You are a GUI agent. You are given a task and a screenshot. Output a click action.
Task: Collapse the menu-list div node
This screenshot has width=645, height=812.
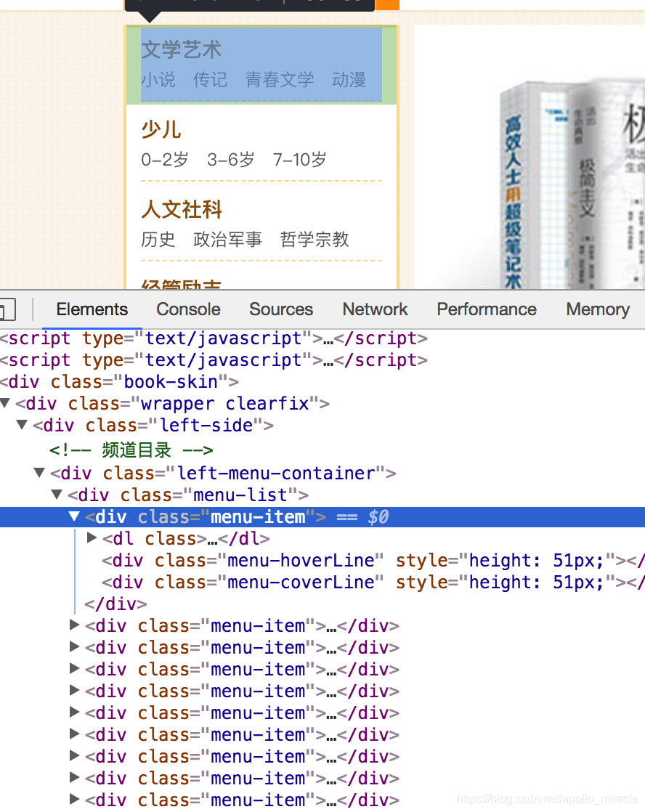click(57, 494)
